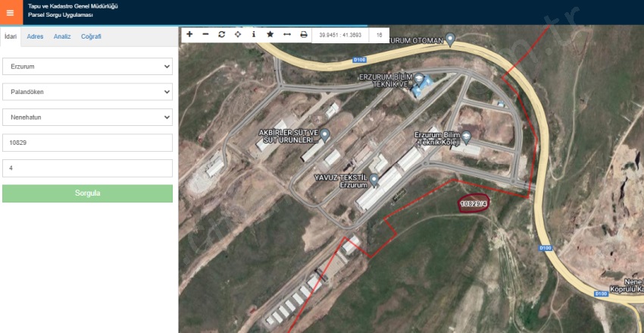Click the refresh map icon
This screenshot has height=333, width=644.
[x=221, y=35]
